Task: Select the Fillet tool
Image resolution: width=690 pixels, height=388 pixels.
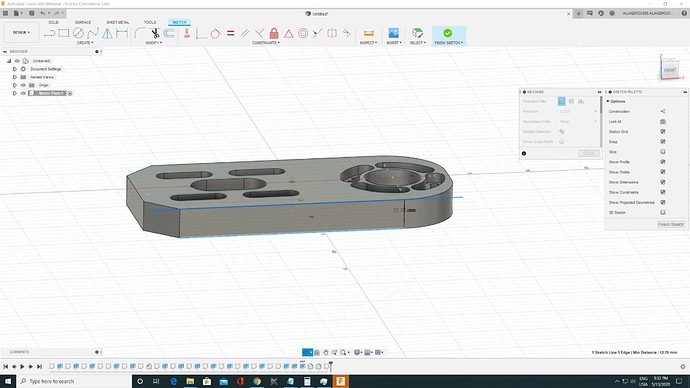Action: click(139, 33)
